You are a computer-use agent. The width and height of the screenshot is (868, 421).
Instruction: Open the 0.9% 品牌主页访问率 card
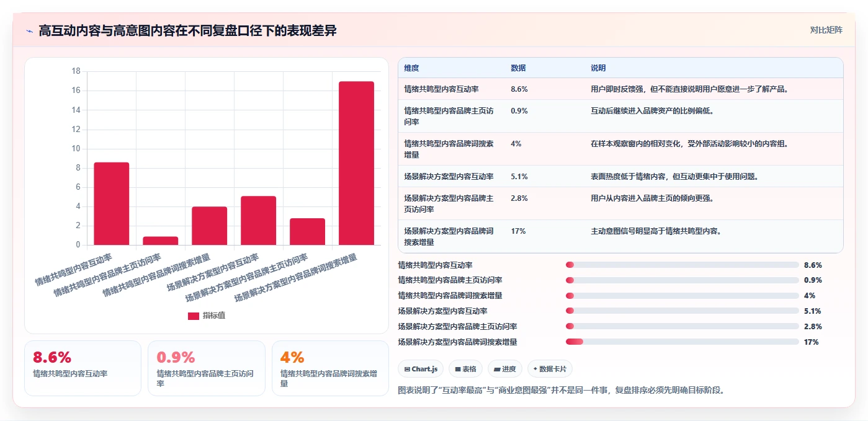tap(207, 368)
